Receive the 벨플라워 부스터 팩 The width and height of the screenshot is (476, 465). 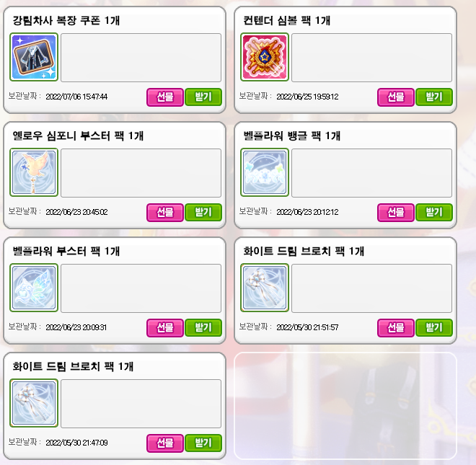[203, 328]
